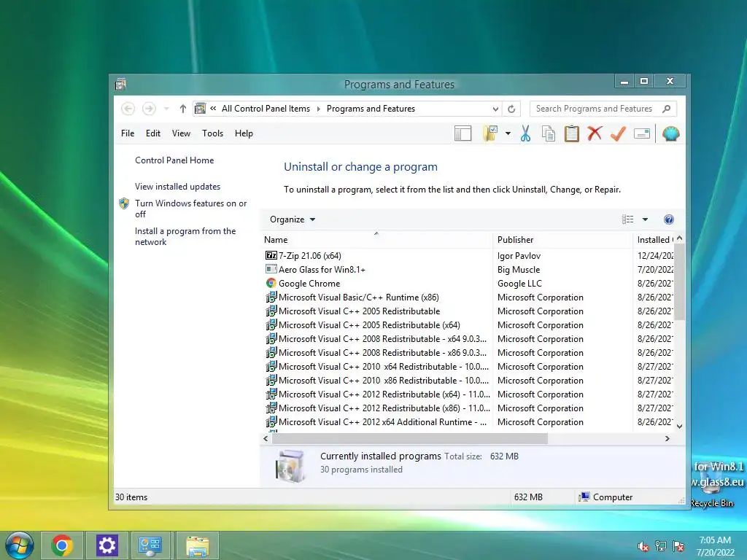Open Turn Windows features on or off
Viewport: 747px width, 560px height.
pos(190,209)
